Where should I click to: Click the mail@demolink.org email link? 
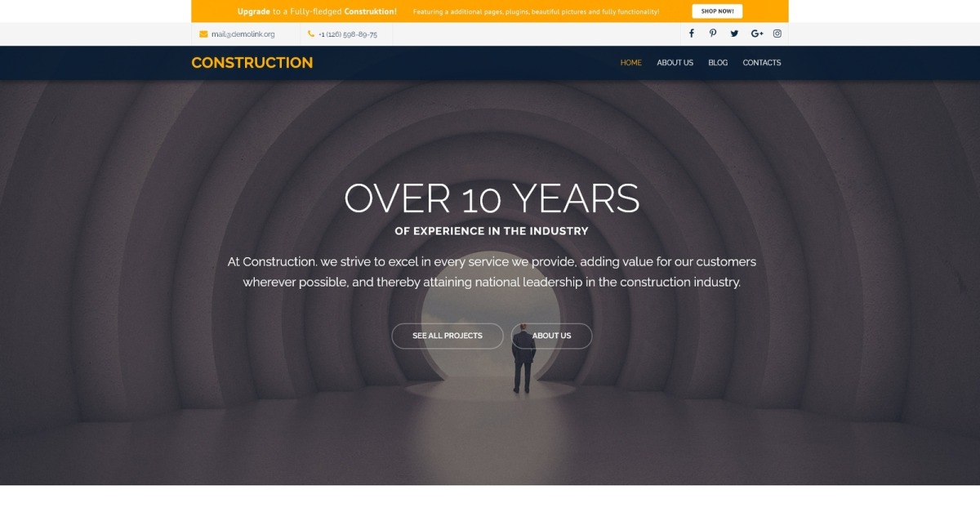pos(243,34)
